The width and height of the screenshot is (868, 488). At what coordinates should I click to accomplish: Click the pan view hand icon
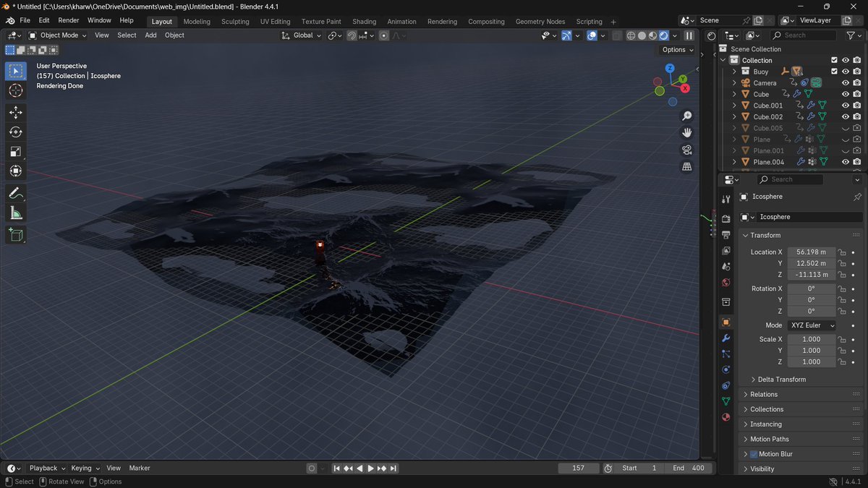(687, 133)
